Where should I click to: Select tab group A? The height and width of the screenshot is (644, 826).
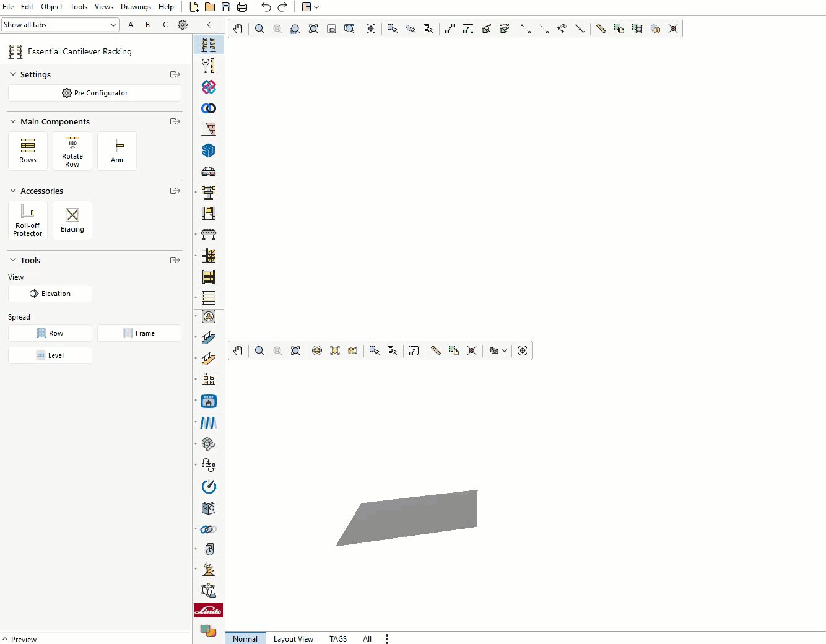tap(131, 25)
